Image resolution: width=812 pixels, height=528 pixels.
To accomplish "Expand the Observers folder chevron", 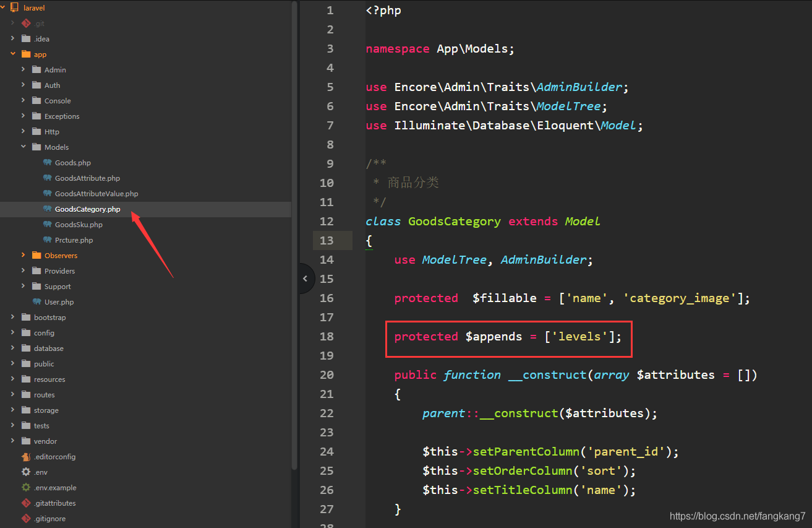I will (23, 256).
